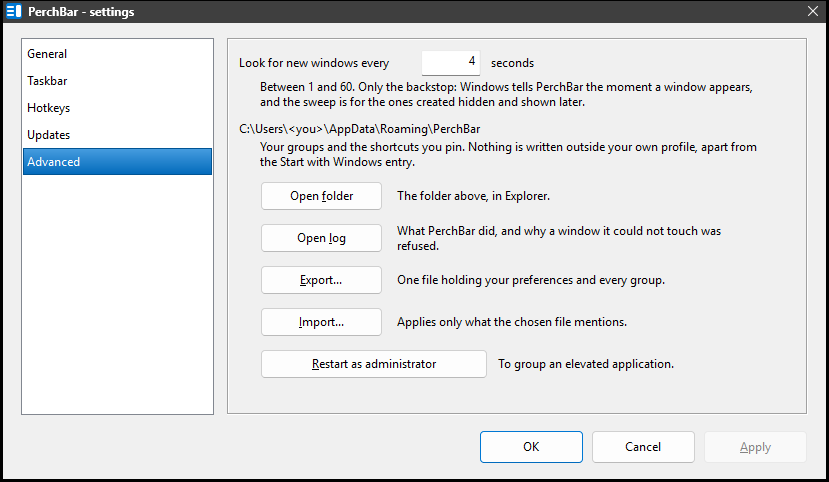Click the Export... button

pyautogui.click(x=321, y=280)
